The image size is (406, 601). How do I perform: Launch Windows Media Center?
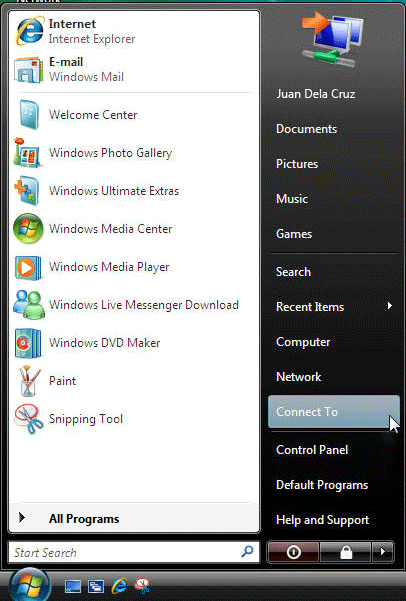(x=133, y=229)
